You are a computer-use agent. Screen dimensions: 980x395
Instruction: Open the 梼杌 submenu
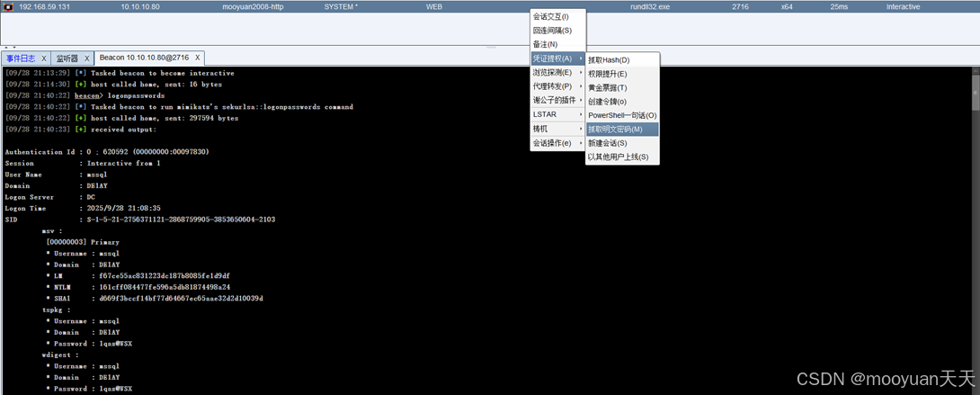pos(557,129)
